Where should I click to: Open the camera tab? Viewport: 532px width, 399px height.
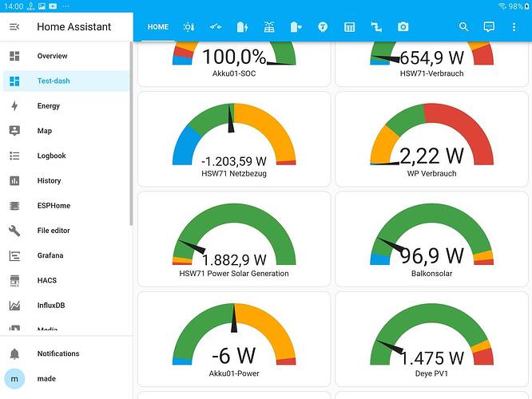point(403,27)
